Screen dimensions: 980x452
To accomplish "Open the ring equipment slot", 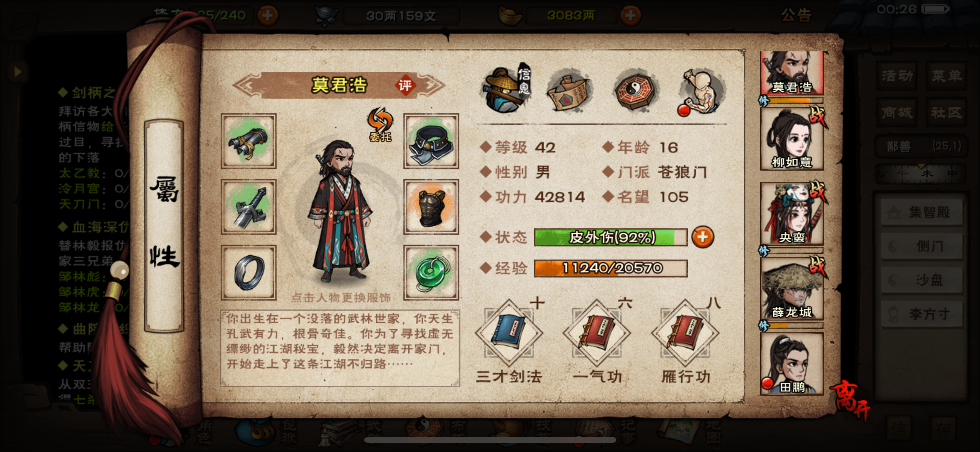I will 248,273.
